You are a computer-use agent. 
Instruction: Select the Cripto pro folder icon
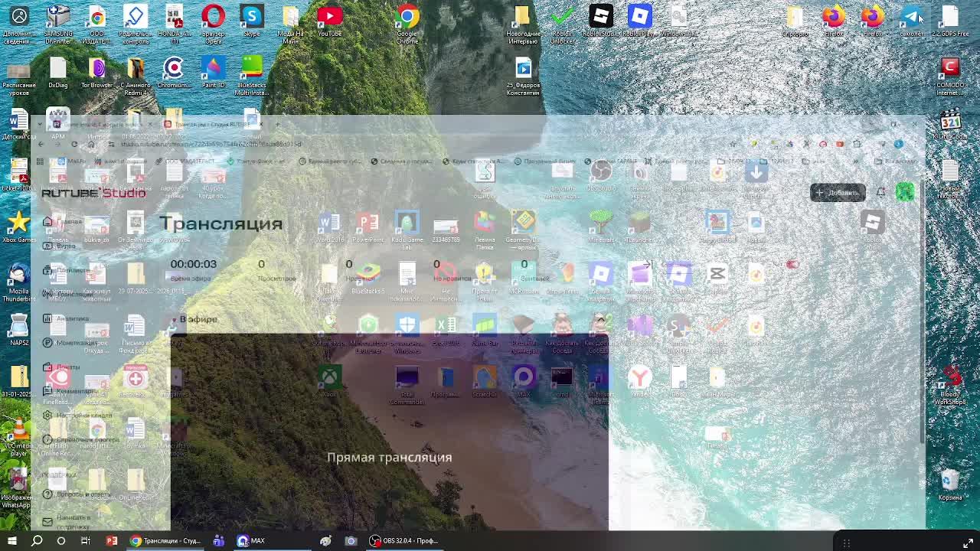(x=795, y=21)
